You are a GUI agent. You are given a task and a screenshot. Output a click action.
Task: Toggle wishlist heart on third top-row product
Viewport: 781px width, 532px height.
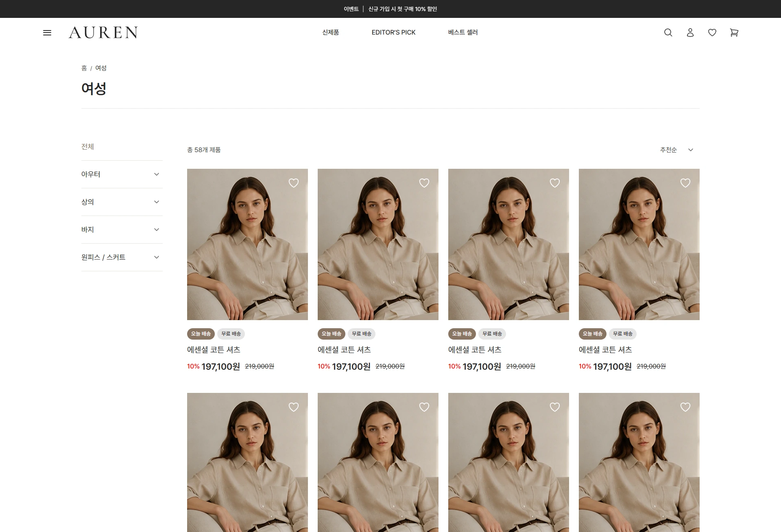tap(555, 183)
